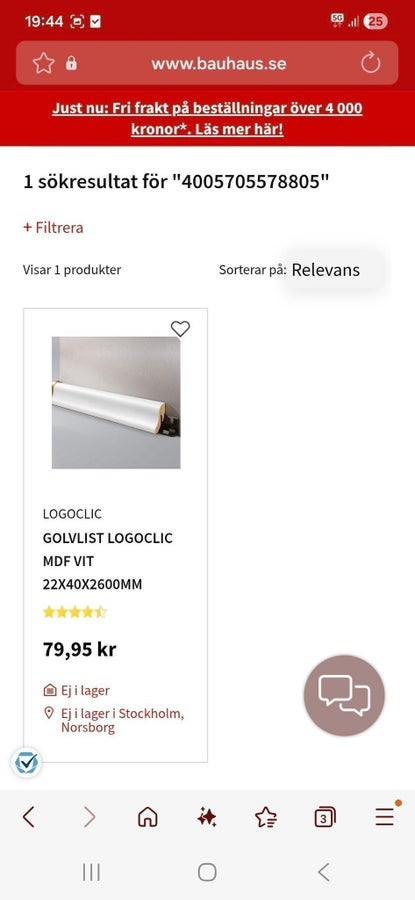
Task: Open the browser hamburger menu
Action: 385,815
